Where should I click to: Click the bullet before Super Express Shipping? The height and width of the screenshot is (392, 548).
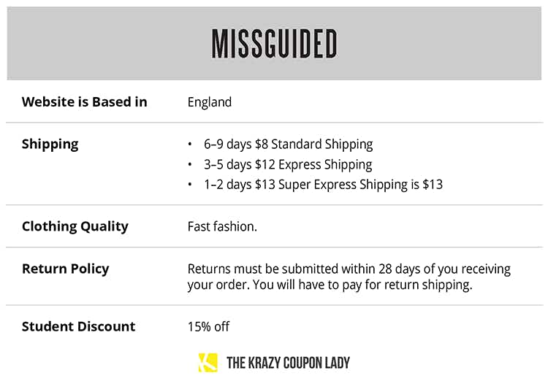(191, 185)
